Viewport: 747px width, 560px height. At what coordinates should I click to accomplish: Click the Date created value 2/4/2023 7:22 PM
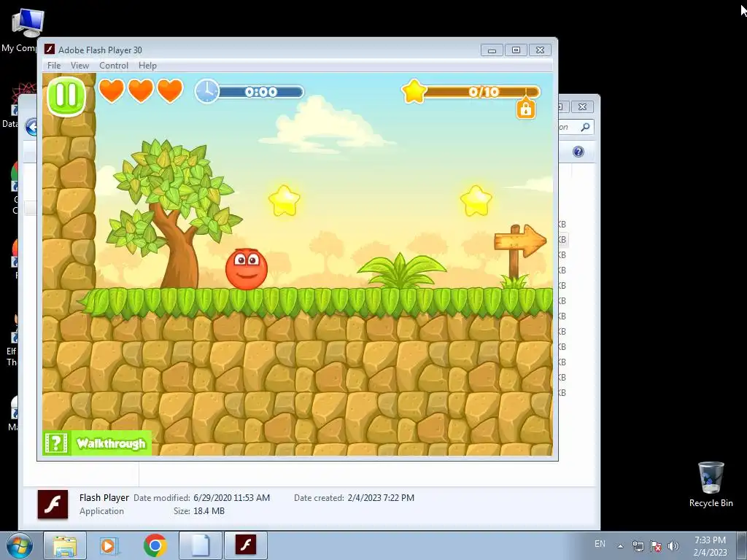point(381,497)
